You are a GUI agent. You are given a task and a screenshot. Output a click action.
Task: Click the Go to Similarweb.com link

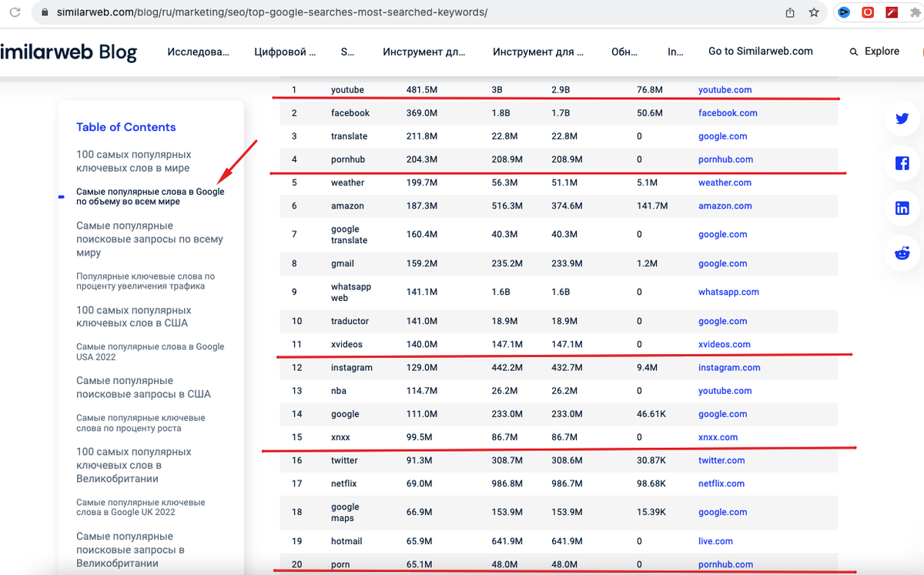(761, 51)
